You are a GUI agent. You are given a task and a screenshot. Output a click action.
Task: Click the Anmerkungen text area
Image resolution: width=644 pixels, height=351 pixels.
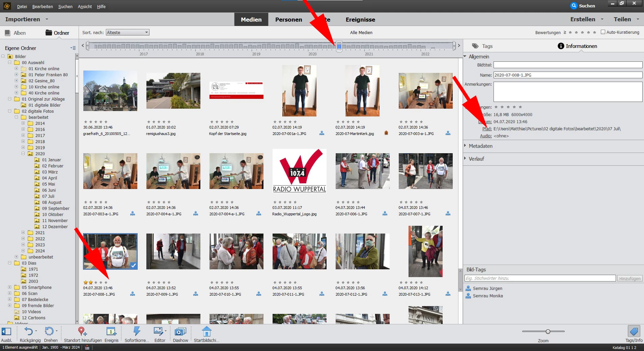[x=568, y=91]
